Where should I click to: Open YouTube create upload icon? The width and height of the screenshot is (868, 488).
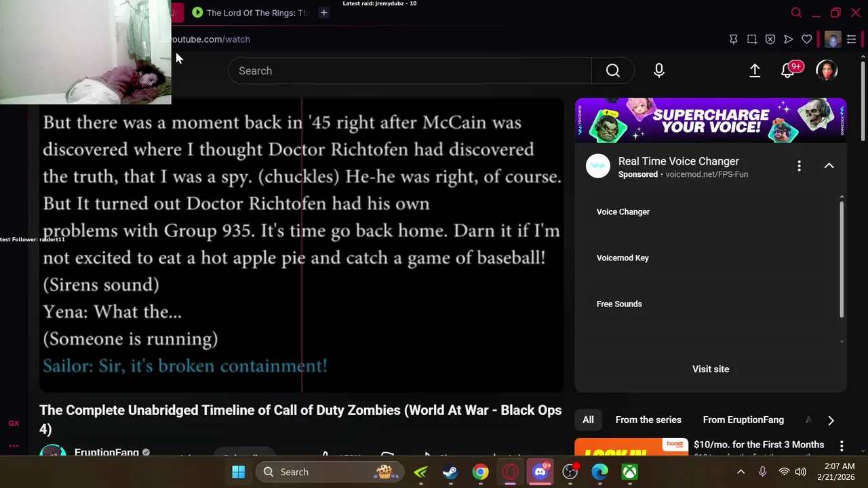pyautogui.click(x=755, y=70)
